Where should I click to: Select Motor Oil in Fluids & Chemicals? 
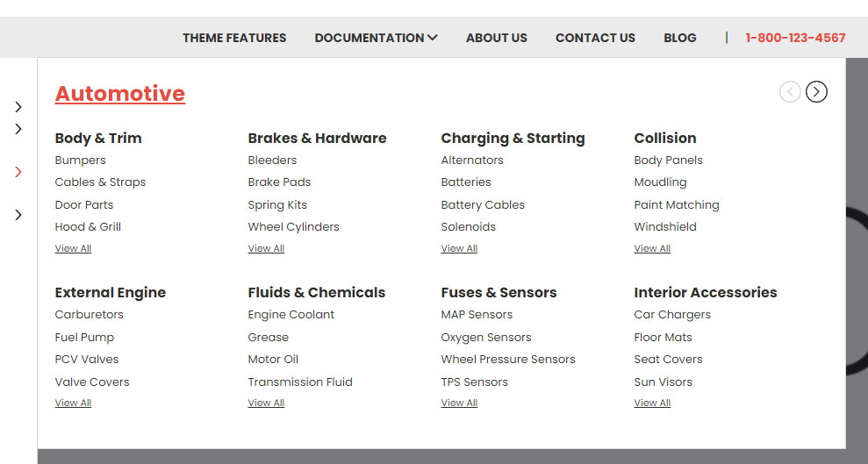[x=273, y=360]
